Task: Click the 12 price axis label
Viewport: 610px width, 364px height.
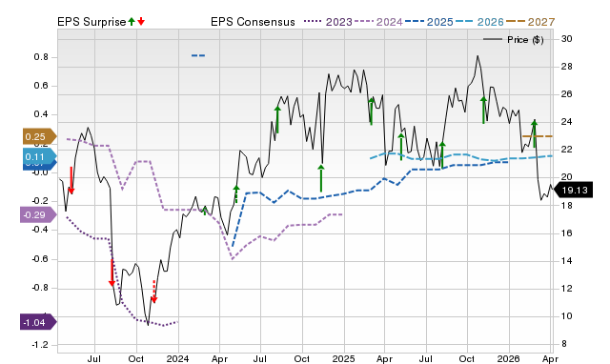Action: tap(567, 288)
